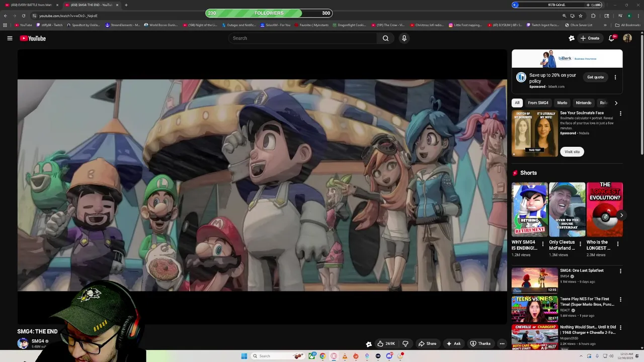Open LONGEST EVOLUTION short thumbnail
This screenshot has height=362, width=644.
(605, 209)
